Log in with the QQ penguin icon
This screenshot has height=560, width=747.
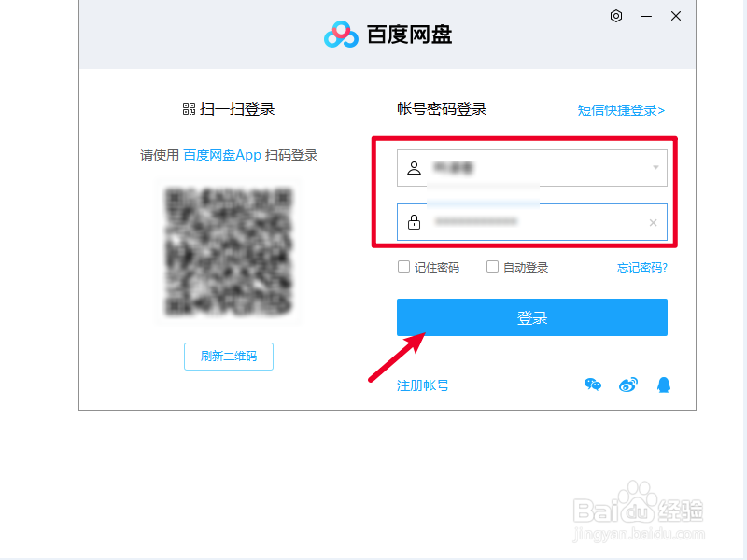[x=664, y=385]
